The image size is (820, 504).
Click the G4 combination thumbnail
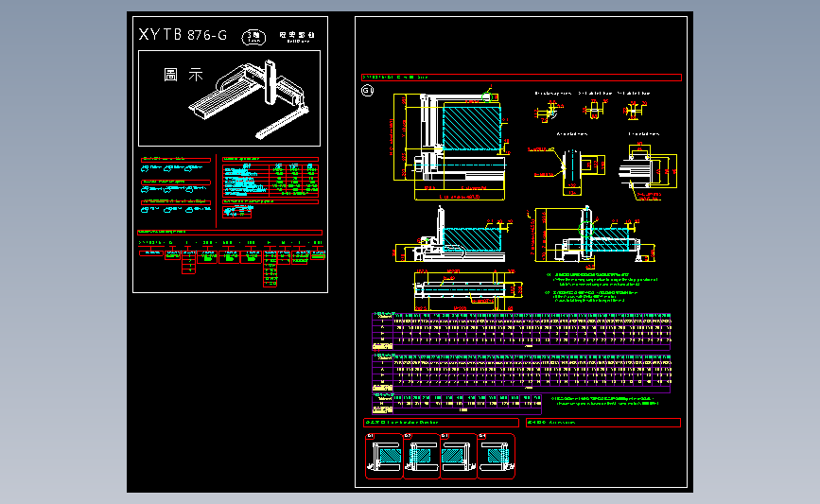[497, 456]
